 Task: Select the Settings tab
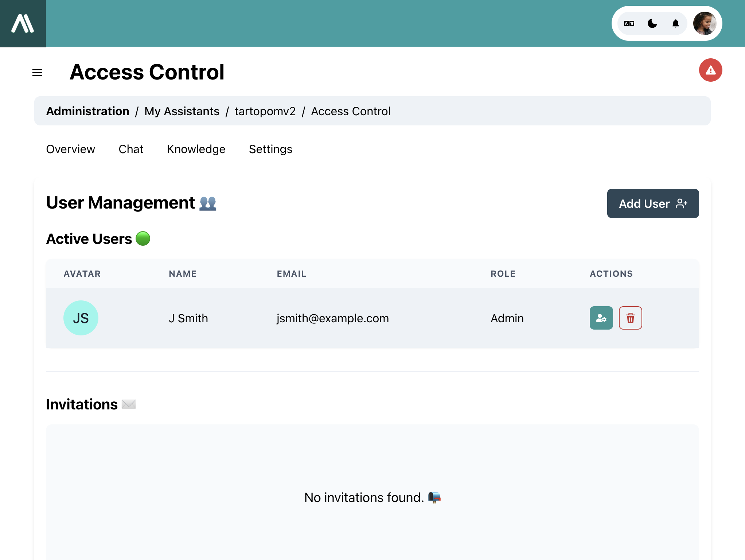click(270, 149)
